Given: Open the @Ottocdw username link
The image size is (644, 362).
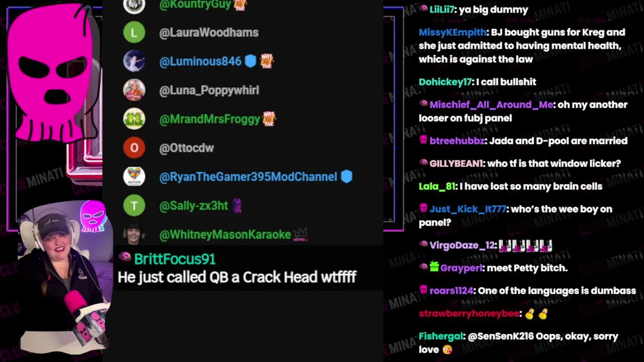Looking at the screenshot, I should tap(187, 148).
